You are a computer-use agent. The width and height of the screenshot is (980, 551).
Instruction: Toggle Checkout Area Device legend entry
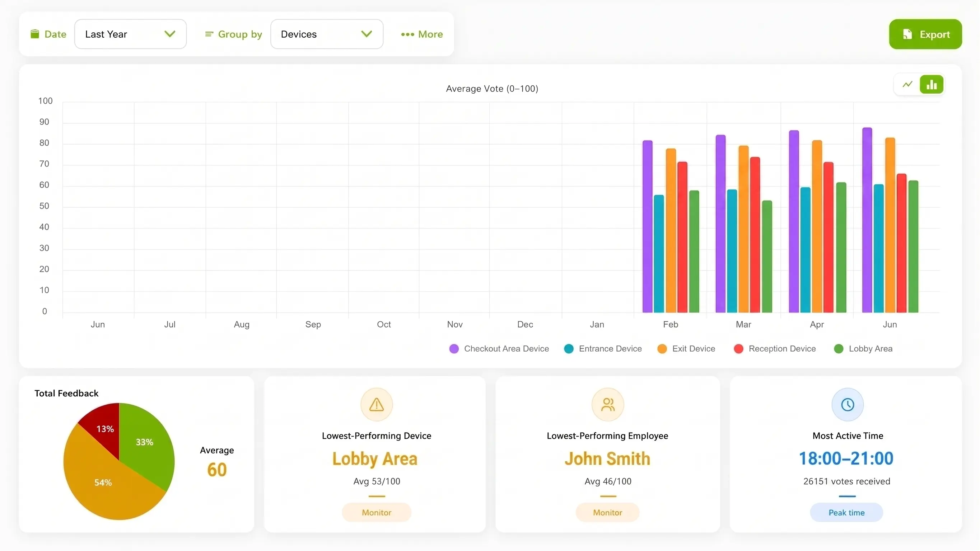499,349
